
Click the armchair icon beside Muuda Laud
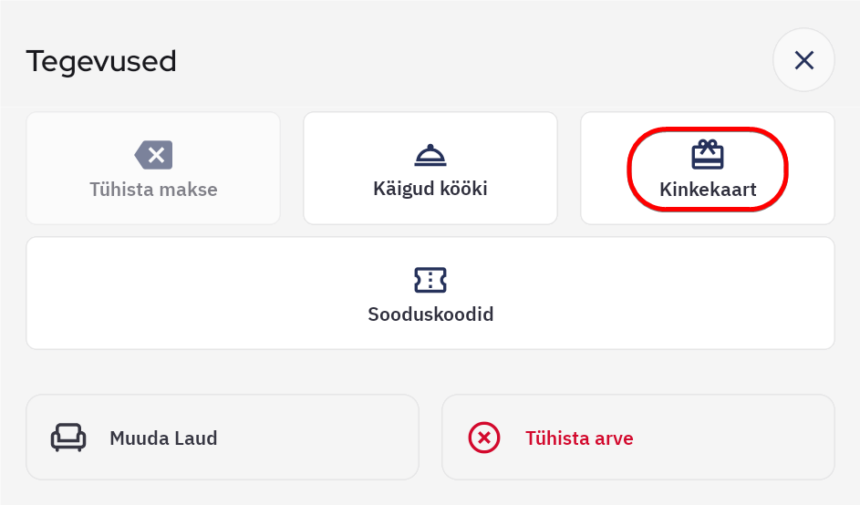pos(69,438)
